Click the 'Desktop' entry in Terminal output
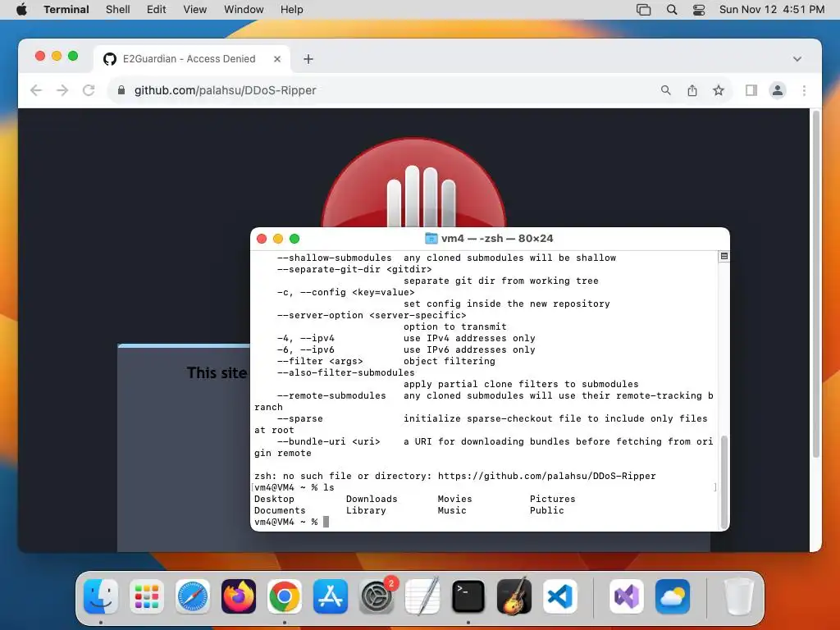The height and width of the screenshot is (630, 840). [274, 499]
